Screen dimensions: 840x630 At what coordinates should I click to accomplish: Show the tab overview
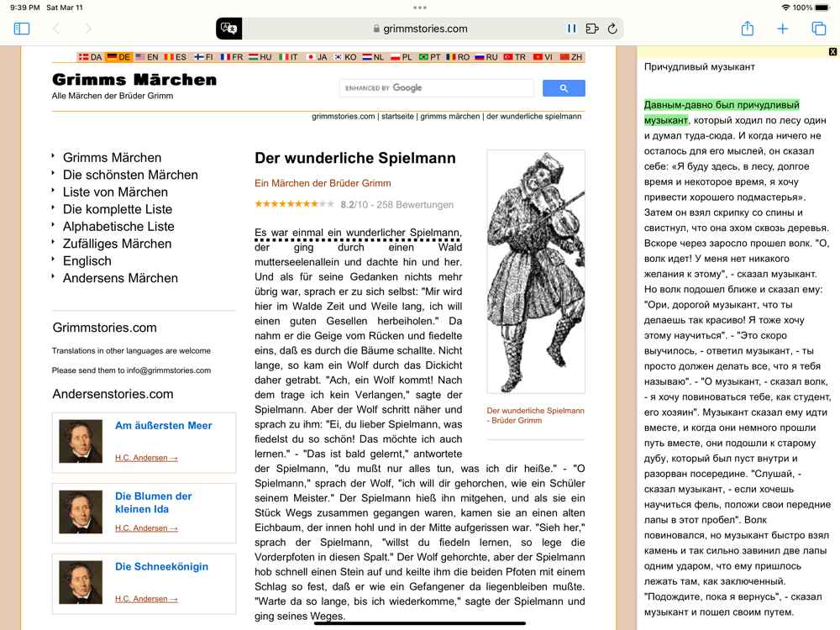(x=818, y=29)
